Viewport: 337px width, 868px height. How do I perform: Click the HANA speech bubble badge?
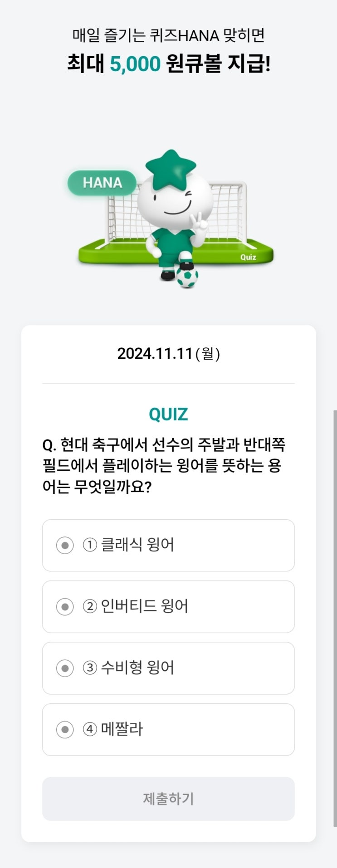point(102,183)
